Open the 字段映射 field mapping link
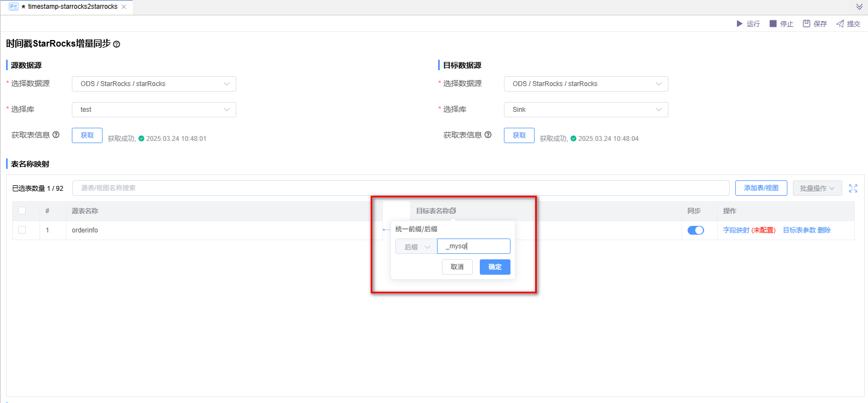This screenshot has height=403, width=868. [736, 230]
